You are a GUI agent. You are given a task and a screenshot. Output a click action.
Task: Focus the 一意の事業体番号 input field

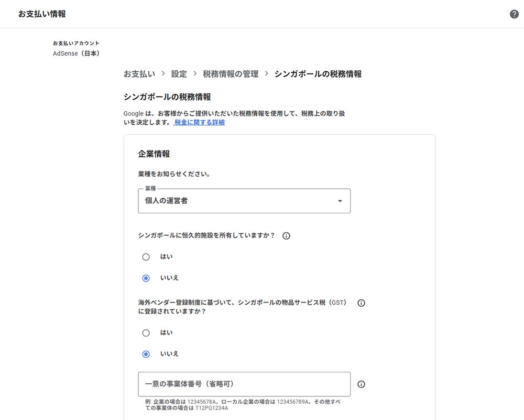click(244, 384)
